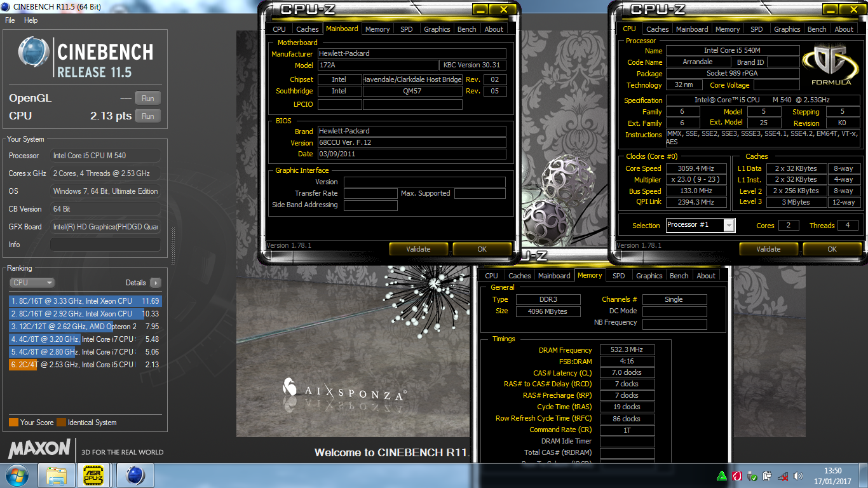This screenshot has height=488, width=868.
Task: Select ranking row 4C/8T @ 2.80 GHz
Action: tap(85, 352)
